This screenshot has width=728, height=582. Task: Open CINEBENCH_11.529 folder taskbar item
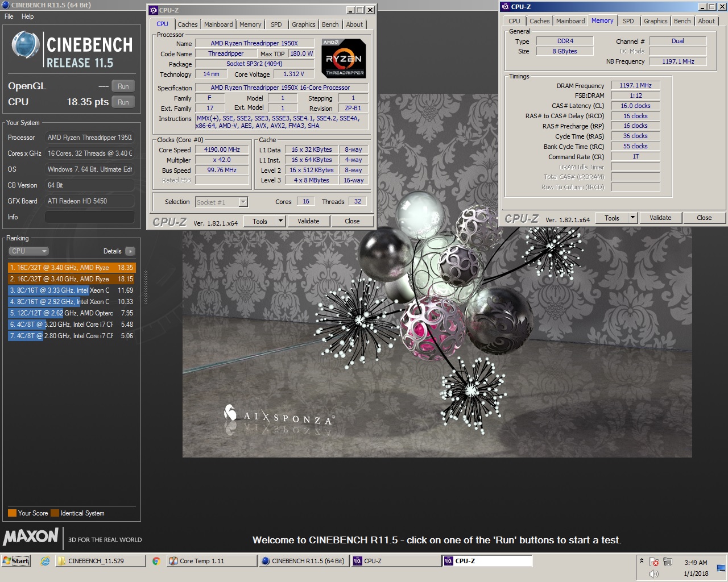(x=101, y=561)
